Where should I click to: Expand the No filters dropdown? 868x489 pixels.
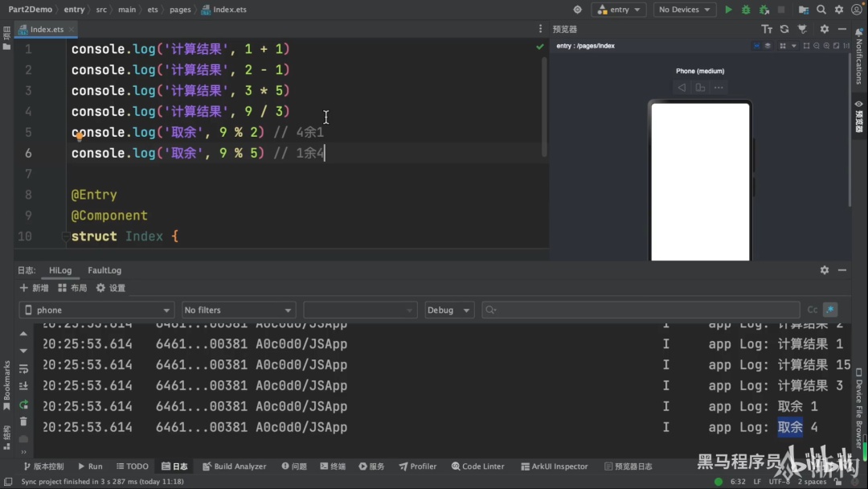(x=238, y=310)
